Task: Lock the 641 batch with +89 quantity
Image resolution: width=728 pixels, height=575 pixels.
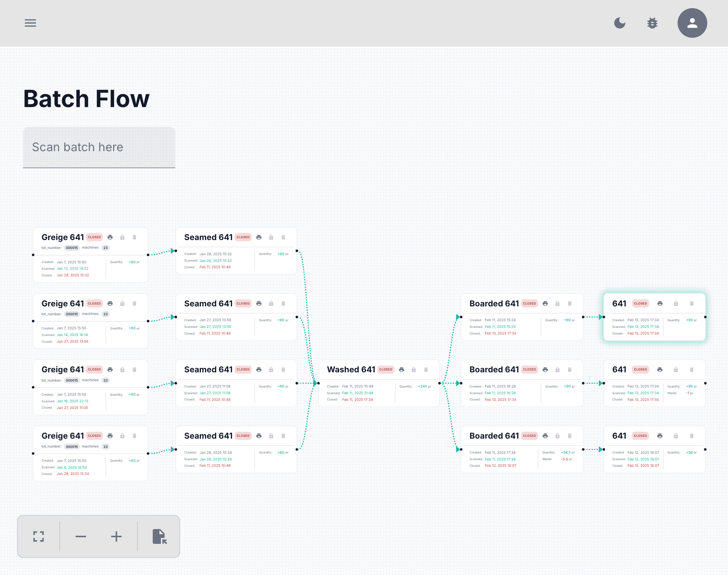Action: 676,370
